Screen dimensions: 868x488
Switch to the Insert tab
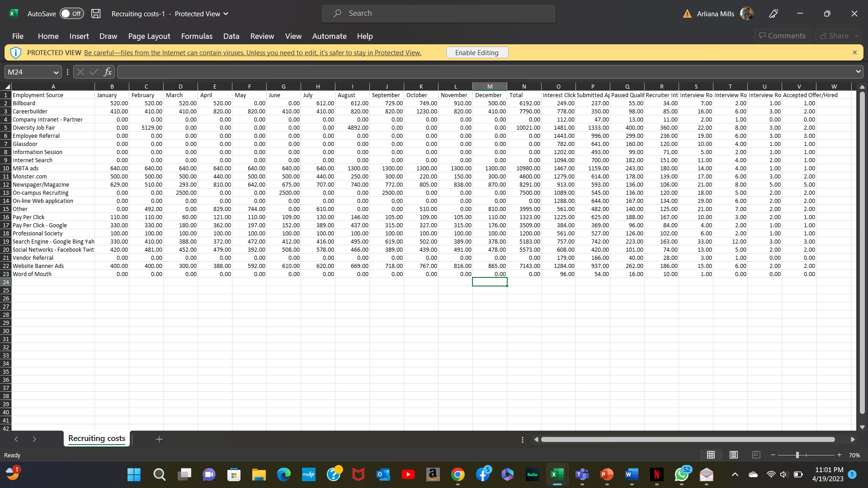click(x=79, y=36)
